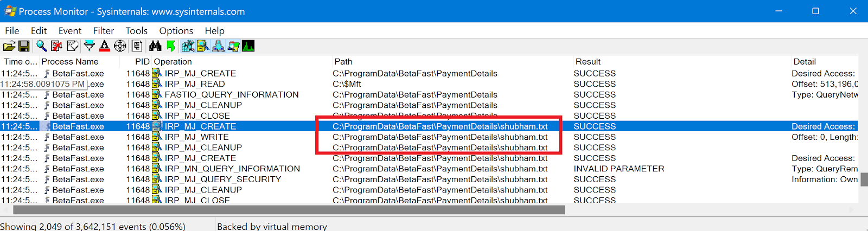Click the PID column header
The height and width of the screenshot is (231, 868).
[x=142, y=62]
